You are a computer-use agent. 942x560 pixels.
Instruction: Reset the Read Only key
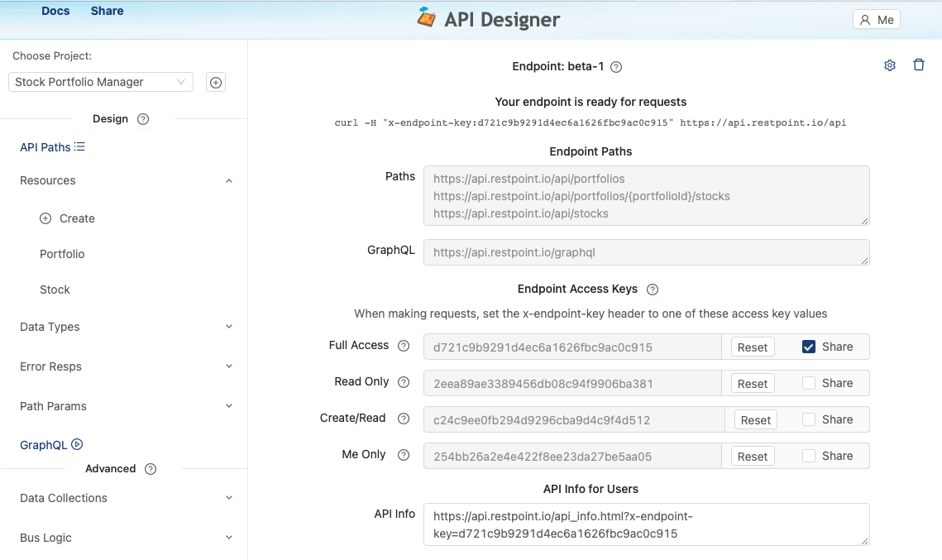[752, 384]
